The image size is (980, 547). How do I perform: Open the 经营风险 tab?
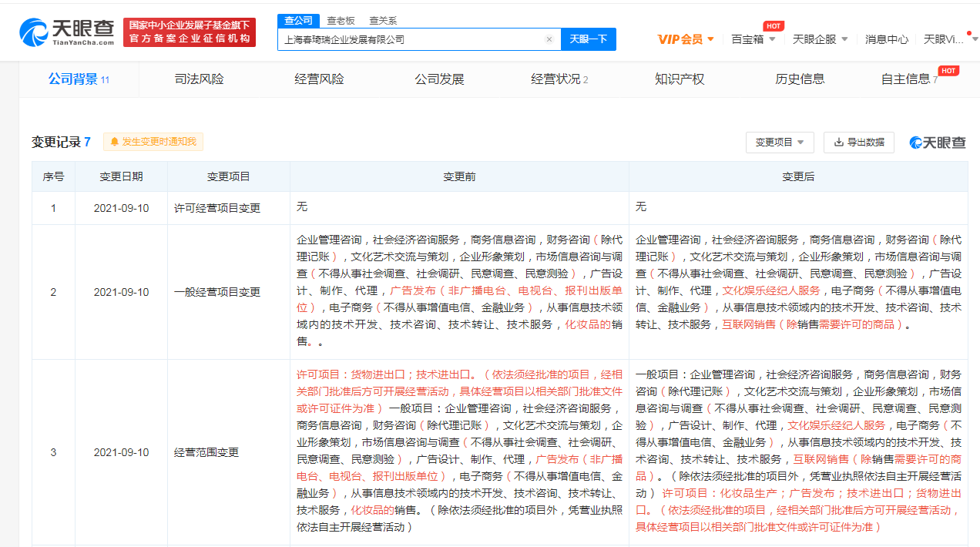(319, 79)
